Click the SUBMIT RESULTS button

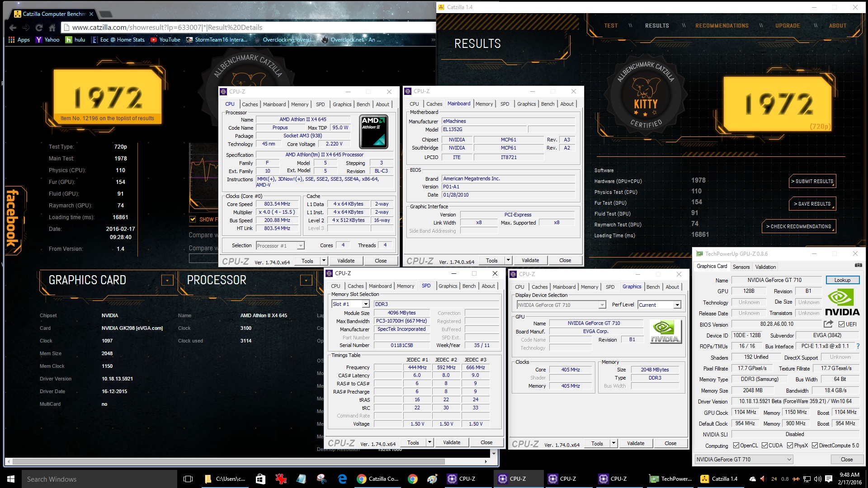coord(812,181)
